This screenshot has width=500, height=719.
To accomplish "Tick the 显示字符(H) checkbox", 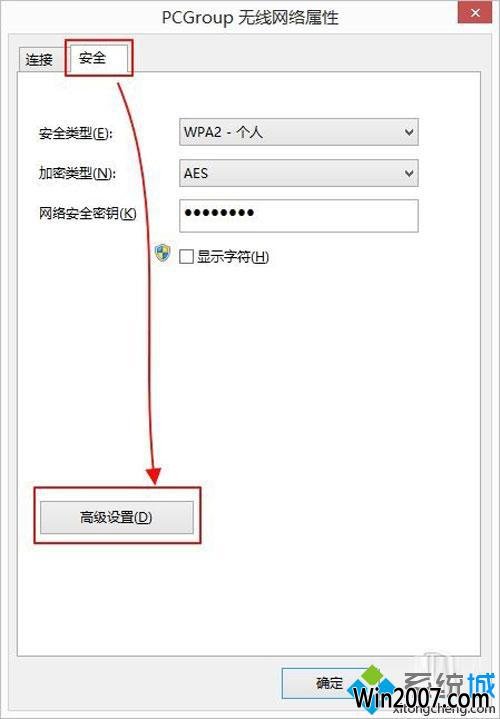I will 186,256.
